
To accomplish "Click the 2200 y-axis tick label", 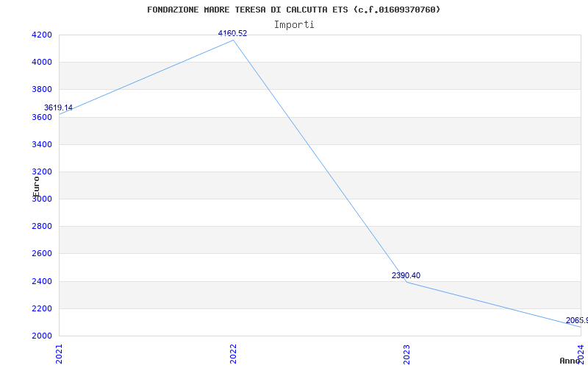I will 42,308.
